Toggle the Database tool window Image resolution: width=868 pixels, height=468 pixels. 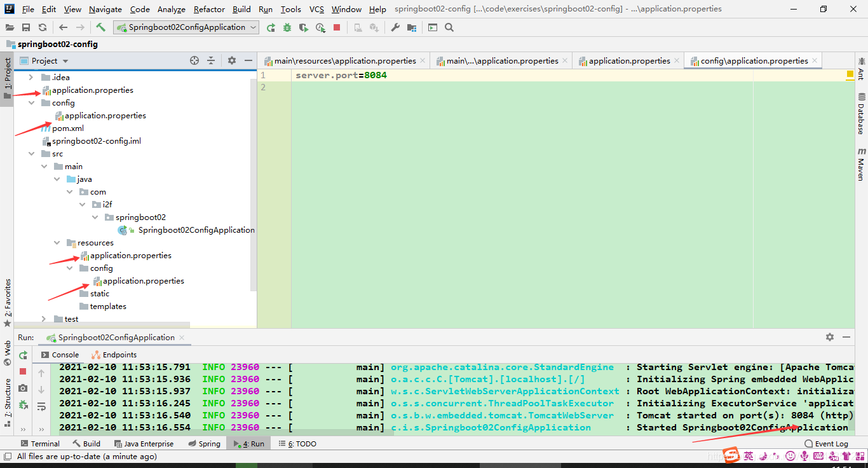[x=862, y=113]
